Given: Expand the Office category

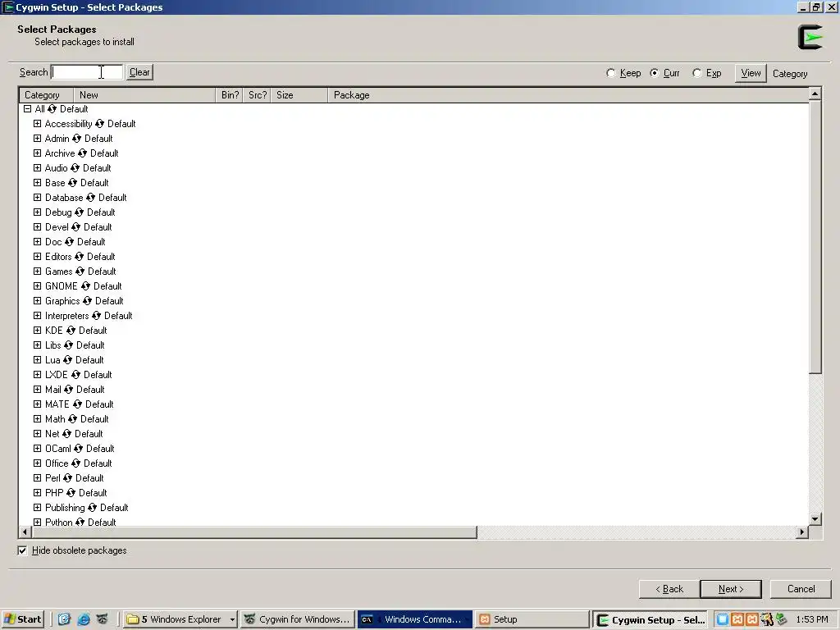Looking at the screenshot, I should 38,463.
